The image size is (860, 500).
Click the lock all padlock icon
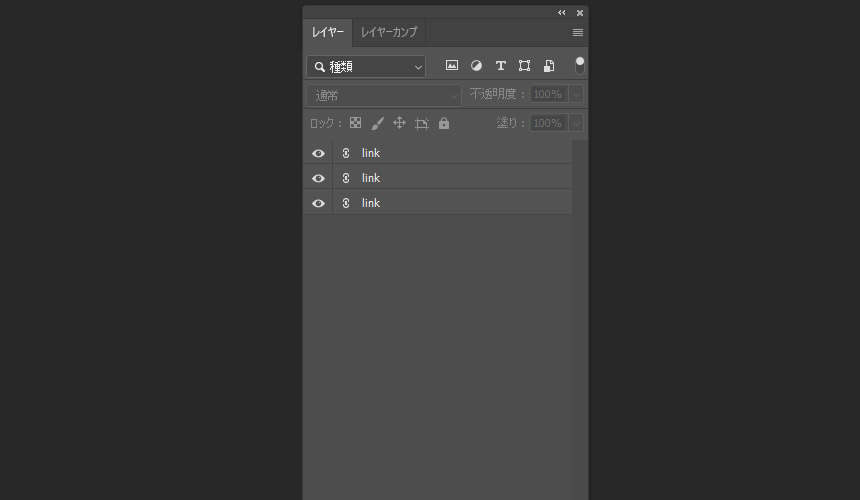click(444, 123)
